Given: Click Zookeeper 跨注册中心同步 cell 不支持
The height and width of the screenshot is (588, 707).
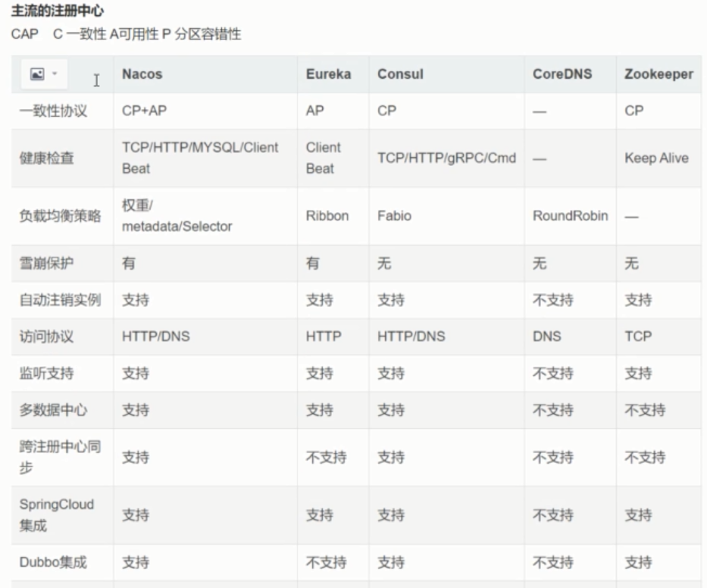Looking at the screenshot, I should point(645,458).
